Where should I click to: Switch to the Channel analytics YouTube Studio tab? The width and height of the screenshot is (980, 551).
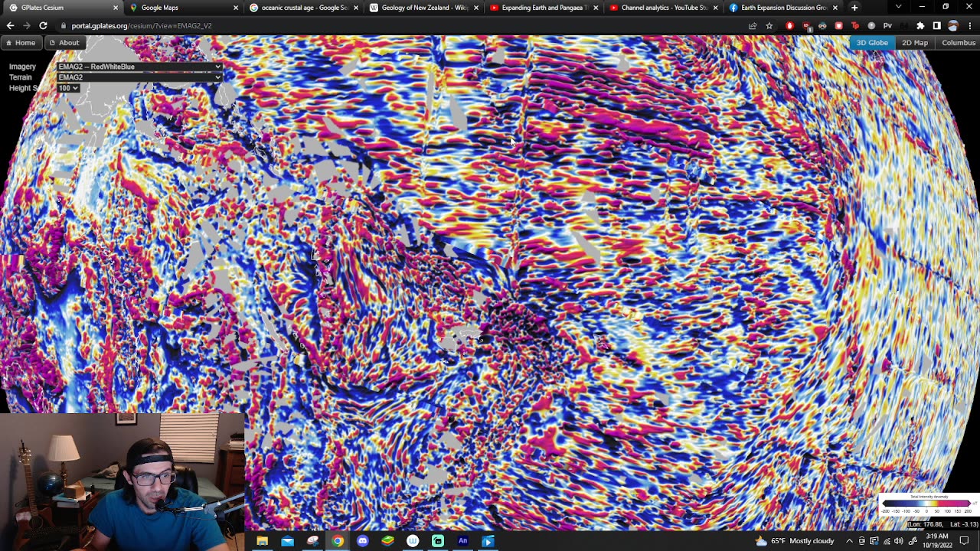pyautogui.click(x=664, y=8)
